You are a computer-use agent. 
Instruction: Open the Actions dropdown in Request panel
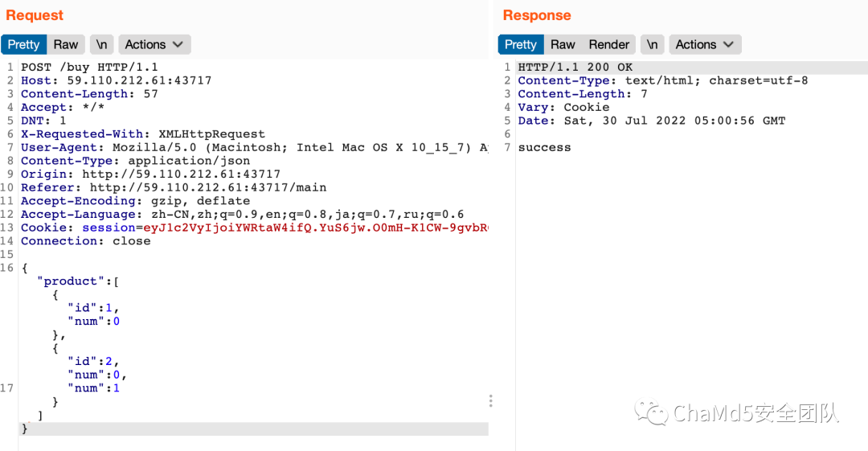pyautogui.click(x=154, y=44)
